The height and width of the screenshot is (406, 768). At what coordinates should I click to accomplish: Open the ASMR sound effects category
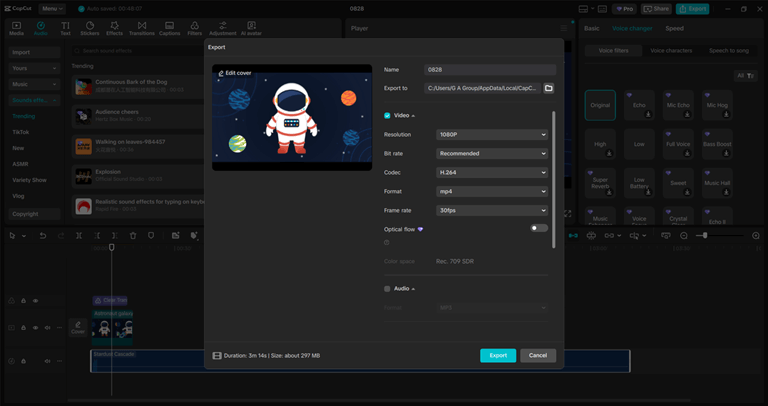tap(20, 164)
